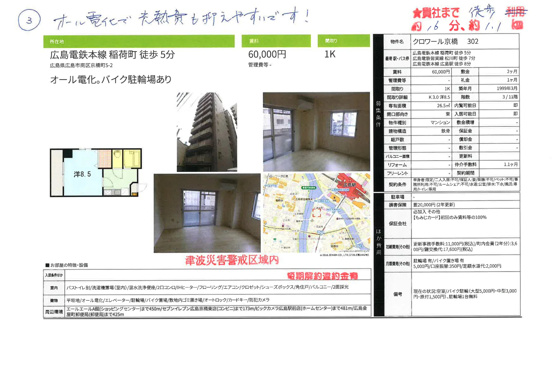
Task: Click the floor plan diagram with 洋8.5
Action: click(x=96, y=173)
